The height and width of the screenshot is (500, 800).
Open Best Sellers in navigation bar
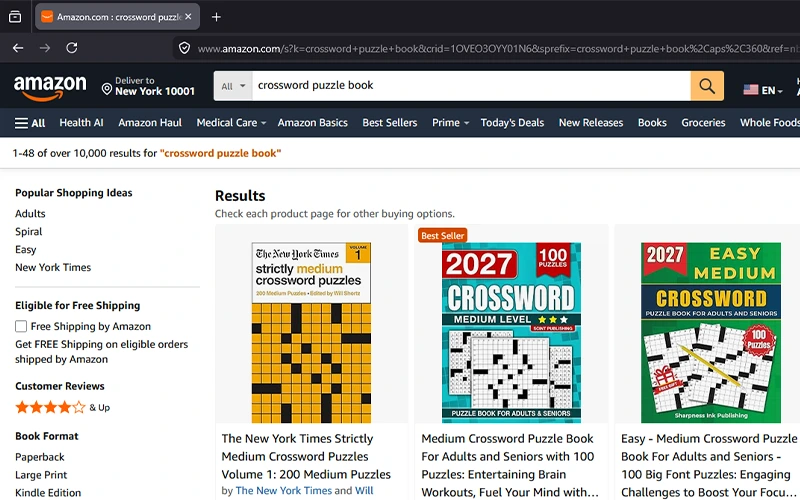click(x=390, y=123)
